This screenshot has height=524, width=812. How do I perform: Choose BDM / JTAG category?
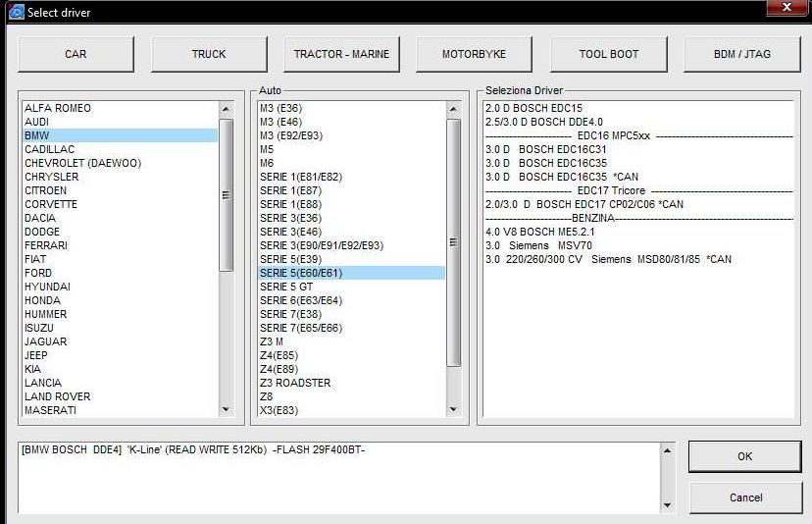742,54
